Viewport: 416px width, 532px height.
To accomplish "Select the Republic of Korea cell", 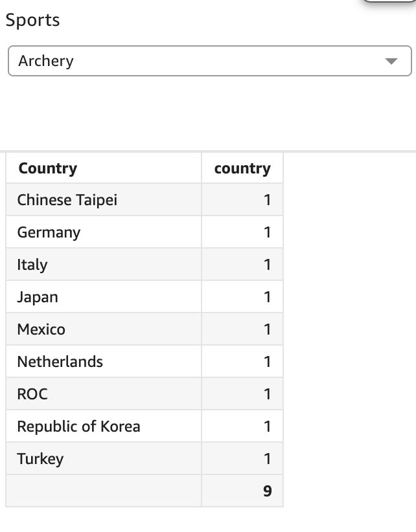I will (78, 427).
